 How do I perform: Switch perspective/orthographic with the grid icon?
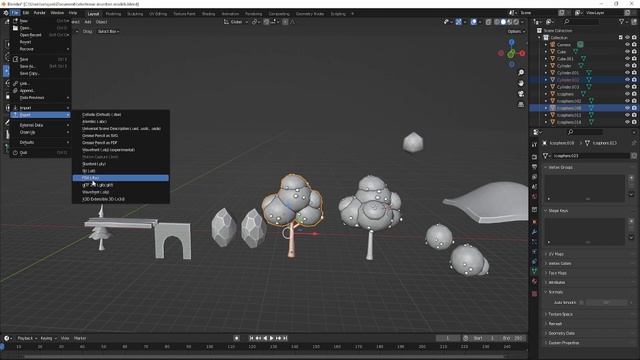coord(521,104)
